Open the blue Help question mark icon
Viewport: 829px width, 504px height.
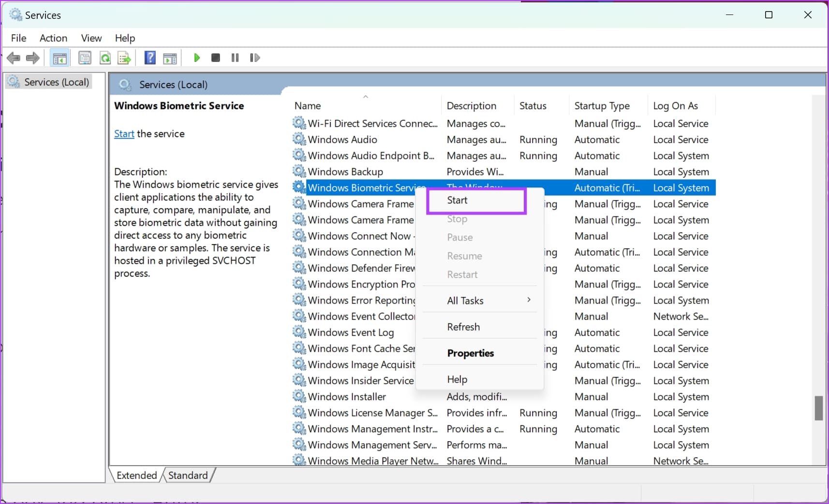pos(150,58)
